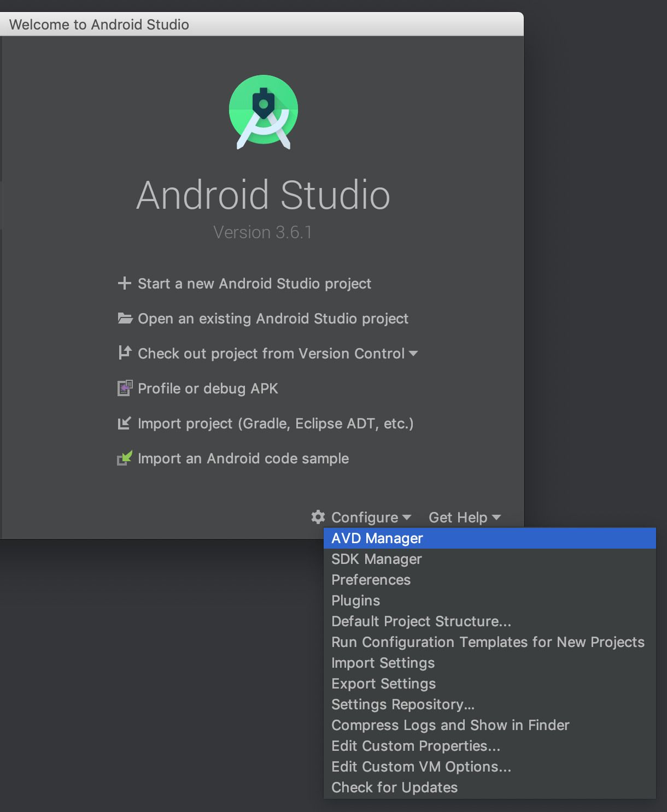
Task: Select Edit Custom Properties...
Action: (490, 746)
